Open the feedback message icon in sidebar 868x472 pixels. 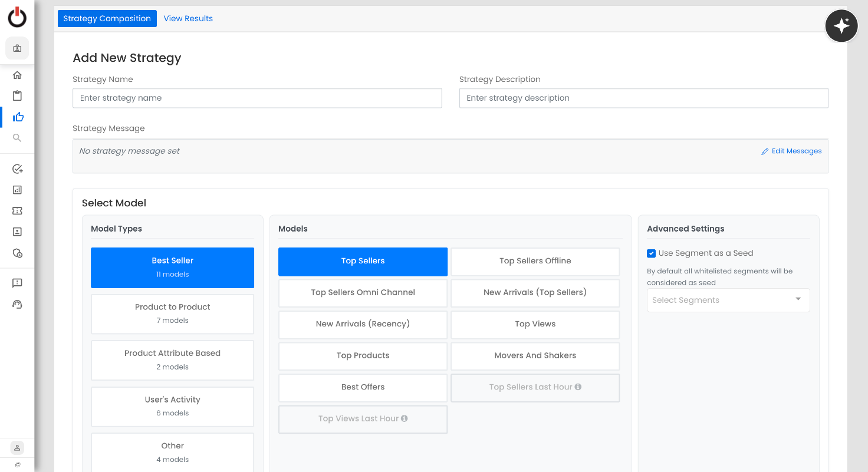point(17,283)
